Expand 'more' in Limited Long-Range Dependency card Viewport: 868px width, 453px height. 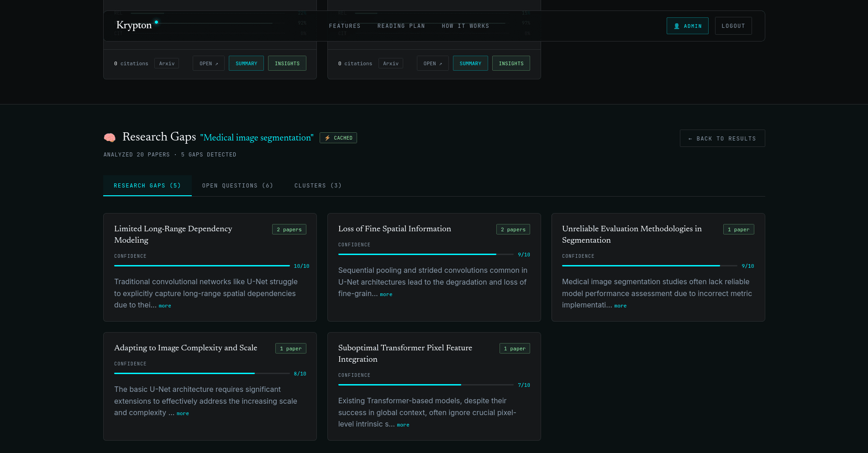pos(165,306)
